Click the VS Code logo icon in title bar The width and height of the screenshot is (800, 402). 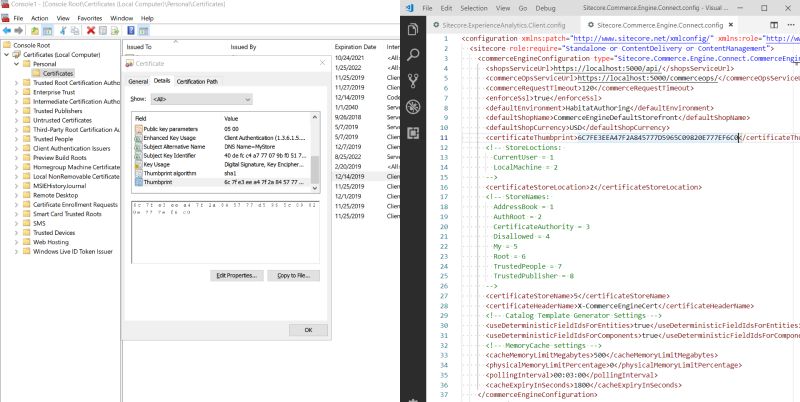[409, 8]
